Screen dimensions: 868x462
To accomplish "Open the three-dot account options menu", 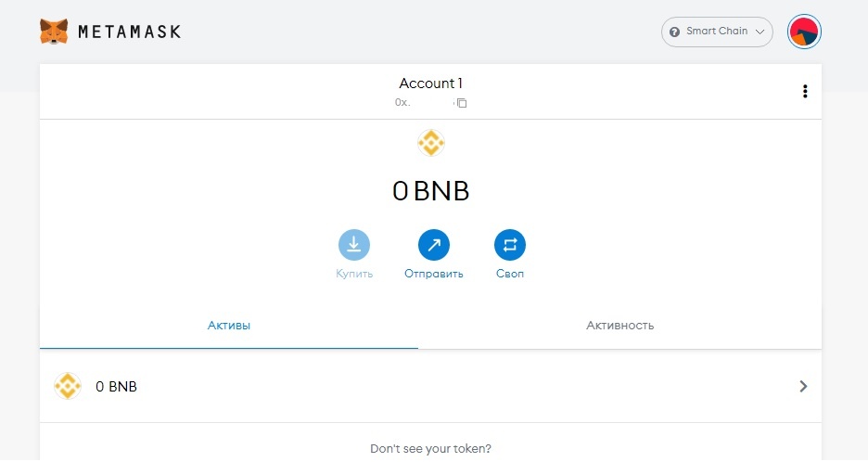I will (x=805, y=92).
